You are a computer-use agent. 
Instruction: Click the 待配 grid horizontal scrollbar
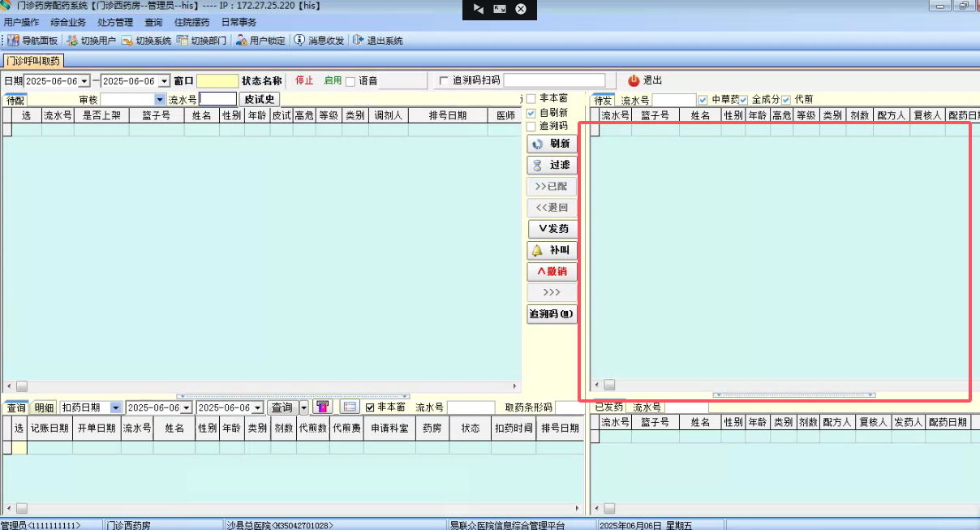click(261, 386)
